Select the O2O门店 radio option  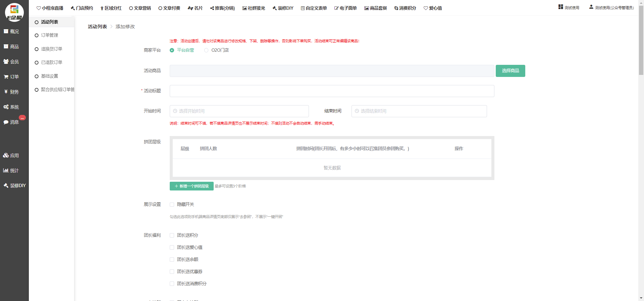[x=206, y=50]
